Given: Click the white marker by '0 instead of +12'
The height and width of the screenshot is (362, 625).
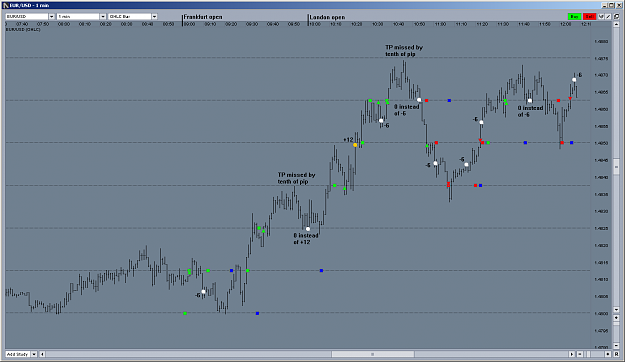Looking at the screenshot, I should (308, 229).
